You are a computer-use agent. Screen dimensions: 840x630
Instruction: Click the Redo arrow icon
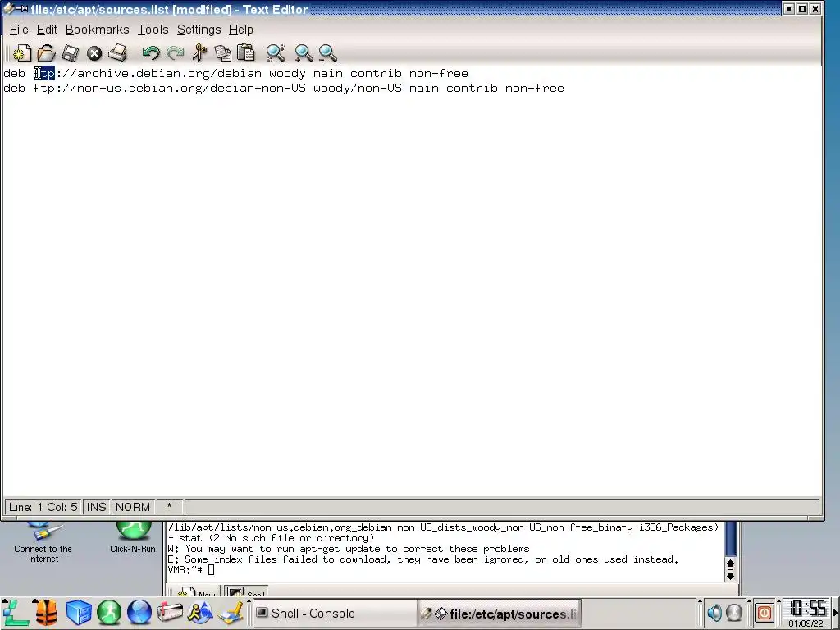tap(176, 53)
